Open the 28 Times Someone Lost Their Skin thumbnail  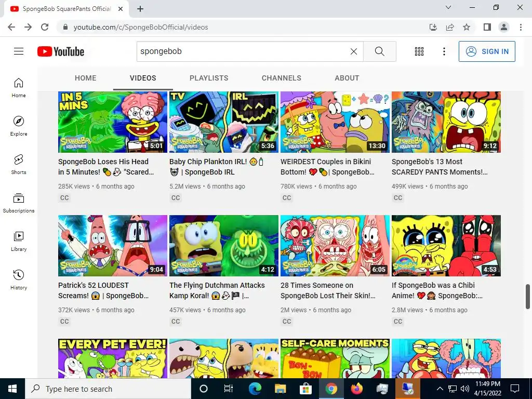pyautogui.click(x=335, y=246)
